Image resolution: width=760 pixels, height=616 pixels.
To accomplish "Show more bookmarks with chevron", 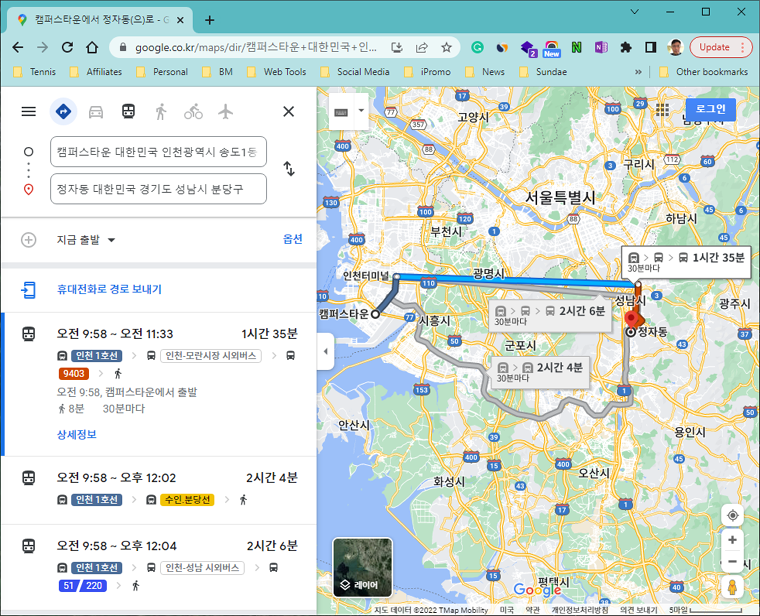I will pos(638,72).
